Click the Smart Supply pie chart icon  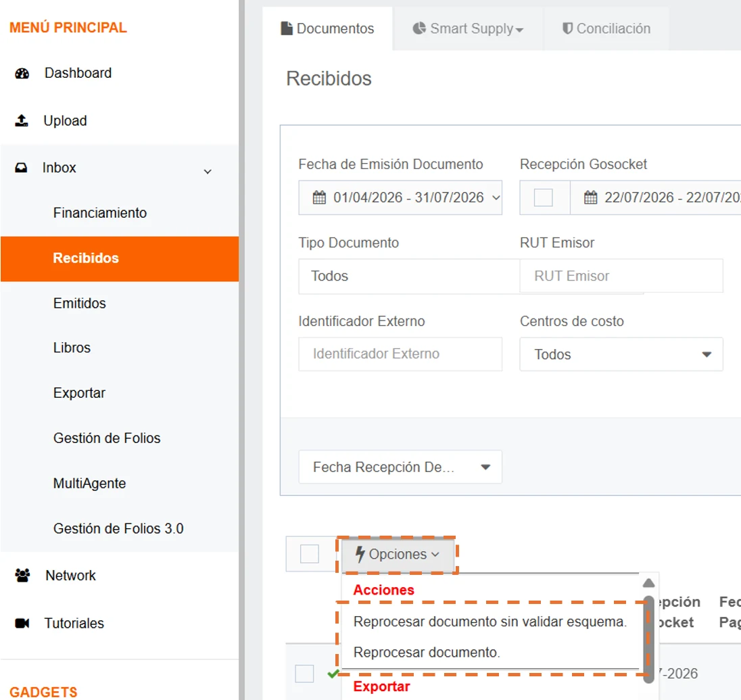(419, 28)
